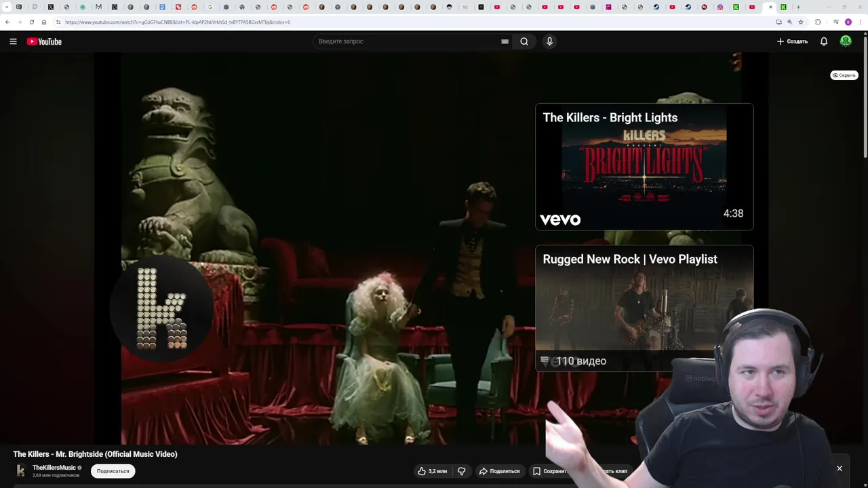Open the media controls icon in the toolbar
The width and height of the screenshot is (868, 488).
[x=836, y=22]
